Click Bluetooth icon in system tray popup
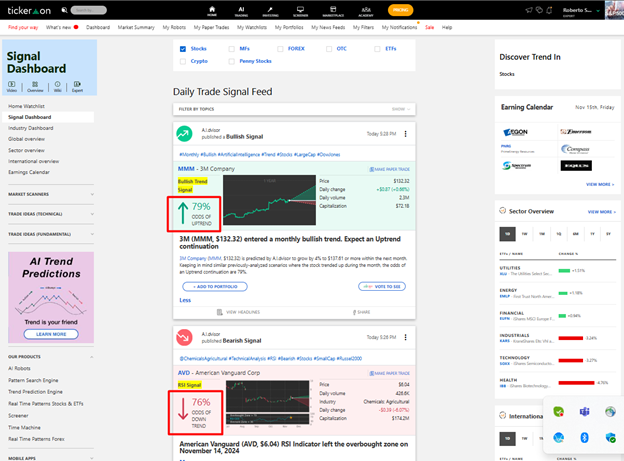The height and width of the screenshot is (461, 624). pos(584,438)
